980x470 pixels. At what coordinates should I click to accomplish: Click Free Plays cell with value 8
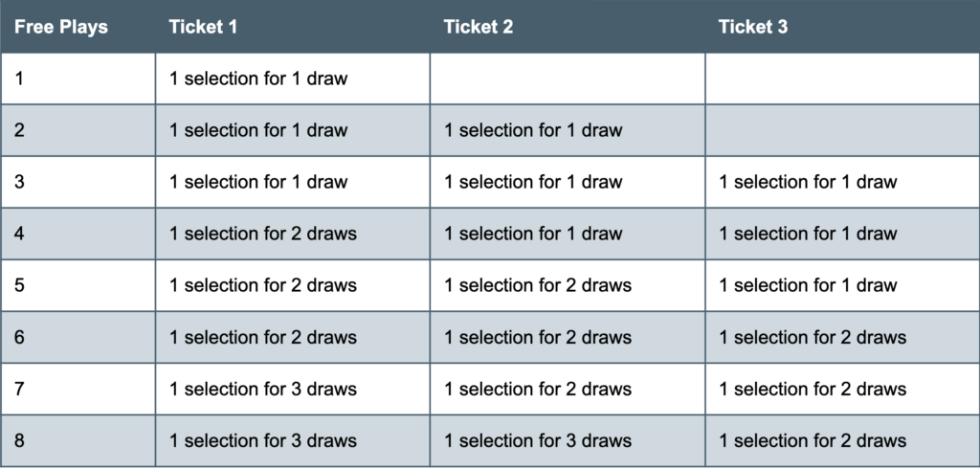click(78, 440)
